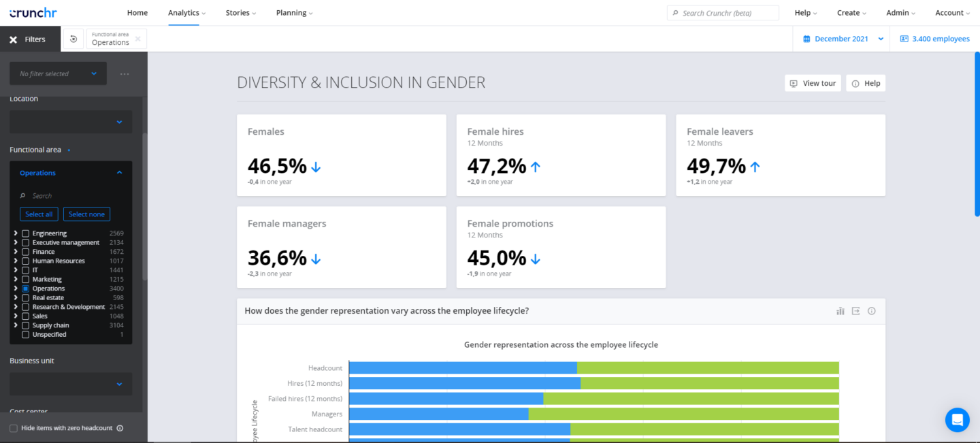Click the info icon next to zero headcount
The image size is (980, 443).
(120, 428)
